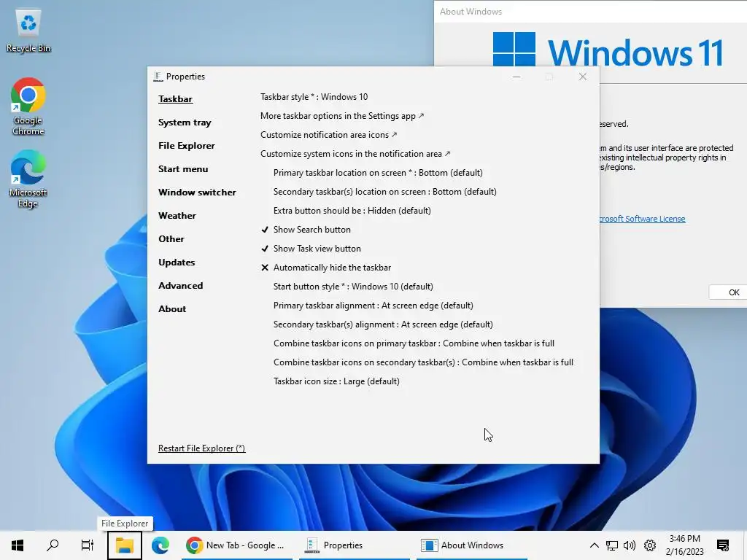
Task: Minimize the Properties window
Action: tap(516, 77)
